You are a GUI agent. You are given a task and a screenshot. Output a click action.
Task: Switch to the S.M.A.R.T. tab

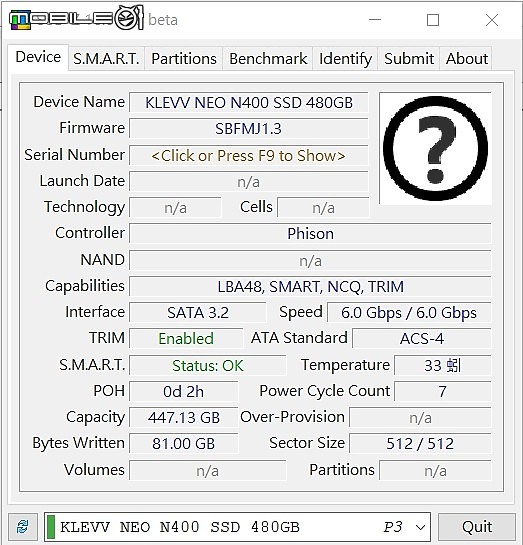coord(106,59)
